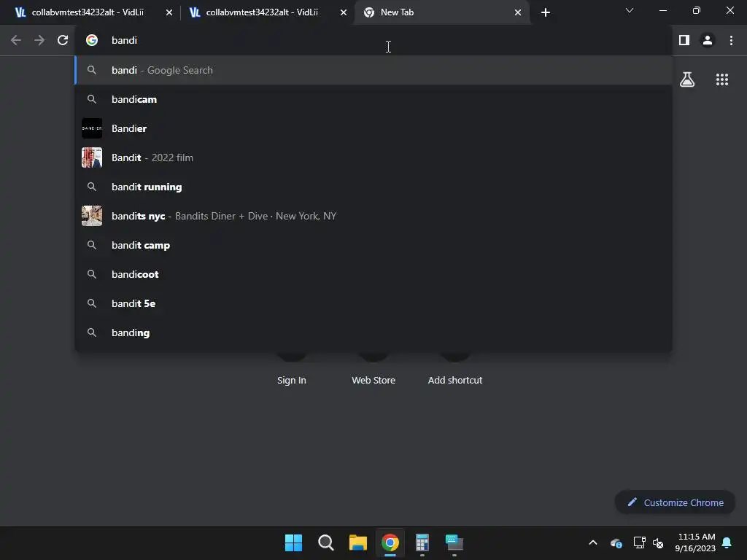The image size is (747, 560).
Task: Choose the bandicam suggestion
Action: click(x=373, y=99)
